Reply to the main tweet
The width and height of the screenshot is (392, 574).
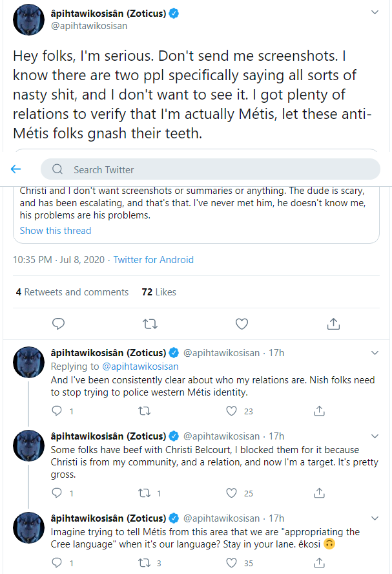tap(58, 323)
